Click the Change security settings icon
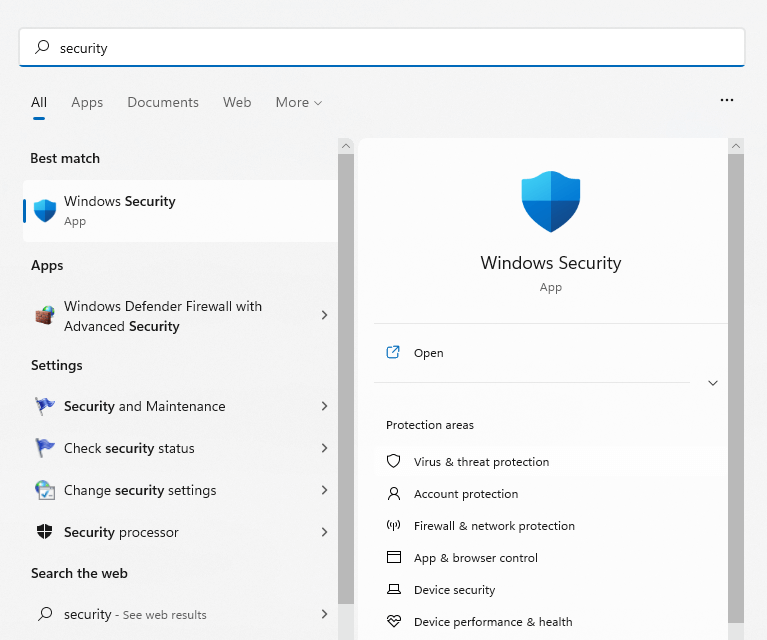Viewport: 767px width, 640px height. coord(44,491)
